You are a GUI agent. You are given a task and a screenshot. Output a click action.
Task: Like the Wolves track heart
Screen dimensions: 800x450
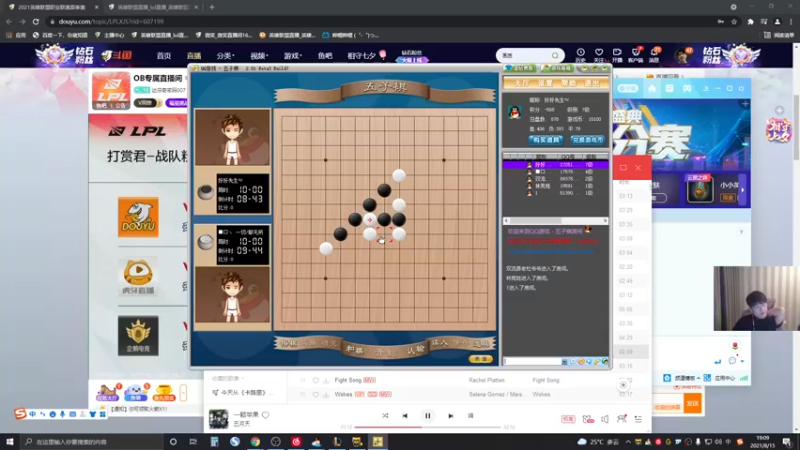coord(315,394)
